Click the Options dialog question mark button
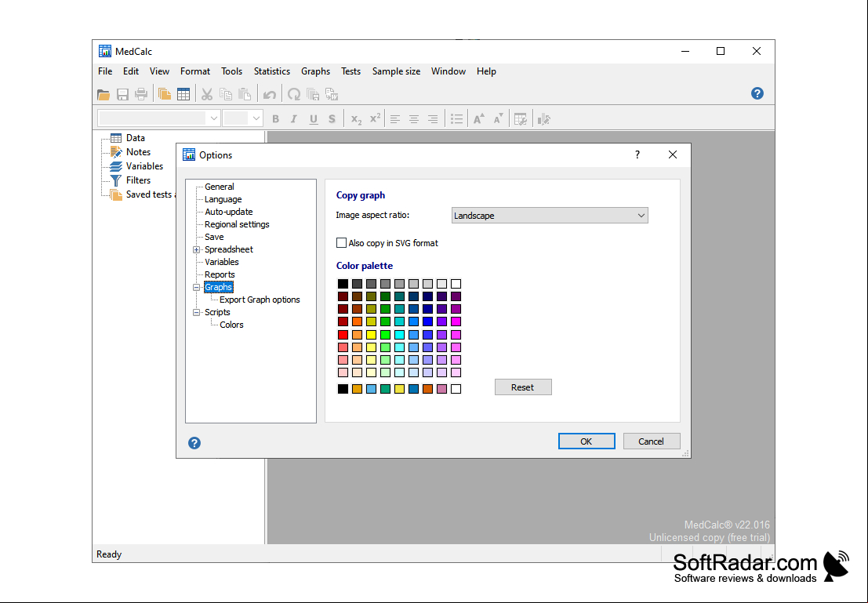 pyautogui.click(x=637, y=155)
